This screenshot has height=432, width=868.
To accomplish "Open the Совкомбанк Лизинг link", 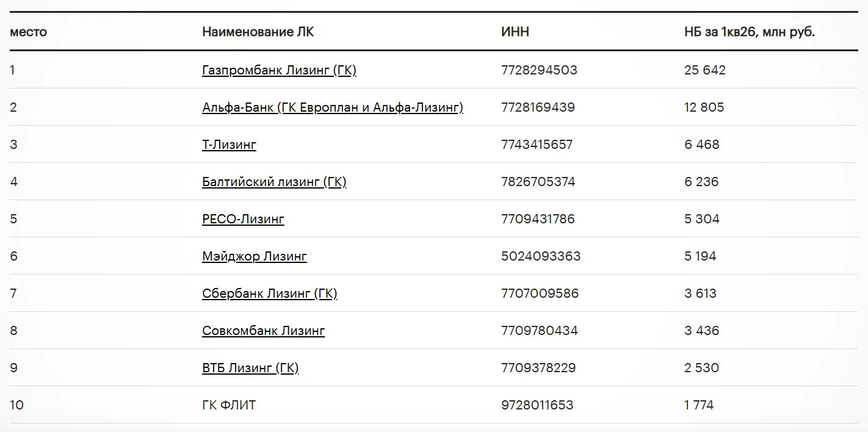I will point(263,331).
